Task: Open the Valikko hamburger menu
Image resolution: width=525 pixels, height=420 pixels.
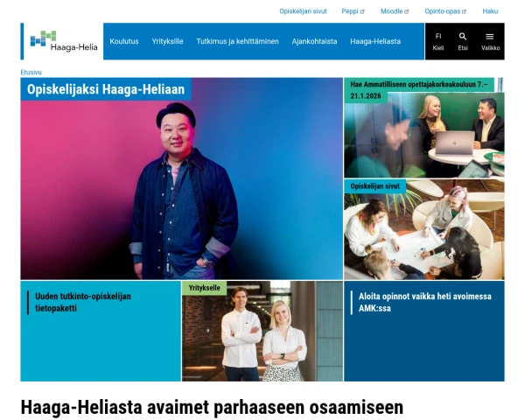Action: click(x=490, y=41)
